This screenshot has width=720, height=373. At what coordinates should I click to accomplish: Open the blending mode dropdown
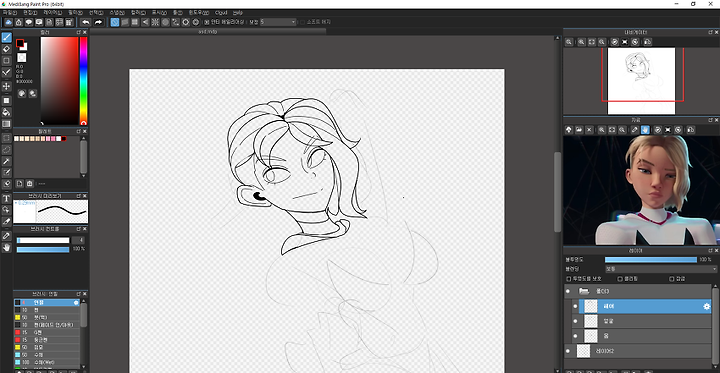[661, 269]
